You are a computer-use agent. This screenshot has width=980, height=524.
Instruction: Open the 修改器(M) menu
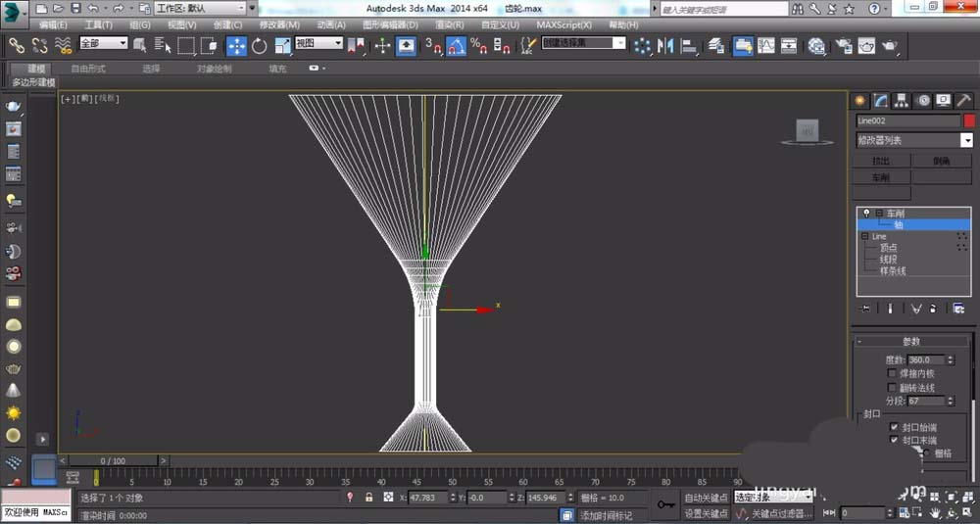279,24
